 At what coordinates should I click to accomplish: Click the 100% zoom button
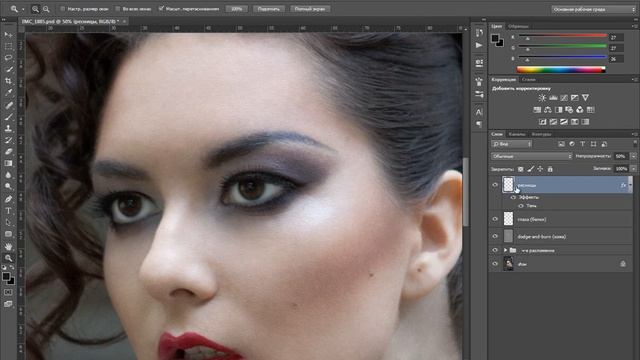click(x=237, y=9)
